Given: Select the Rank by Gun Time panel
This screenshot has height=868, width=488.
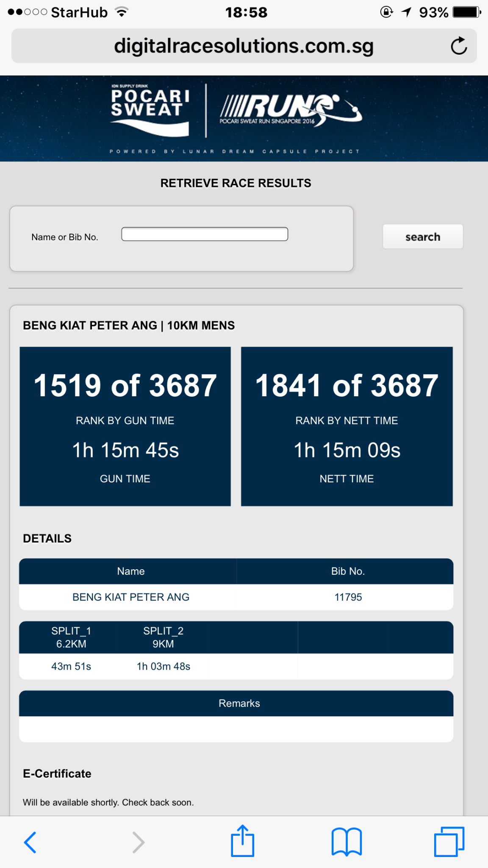Looking at the screenshot, I should [x=125, y=426].
